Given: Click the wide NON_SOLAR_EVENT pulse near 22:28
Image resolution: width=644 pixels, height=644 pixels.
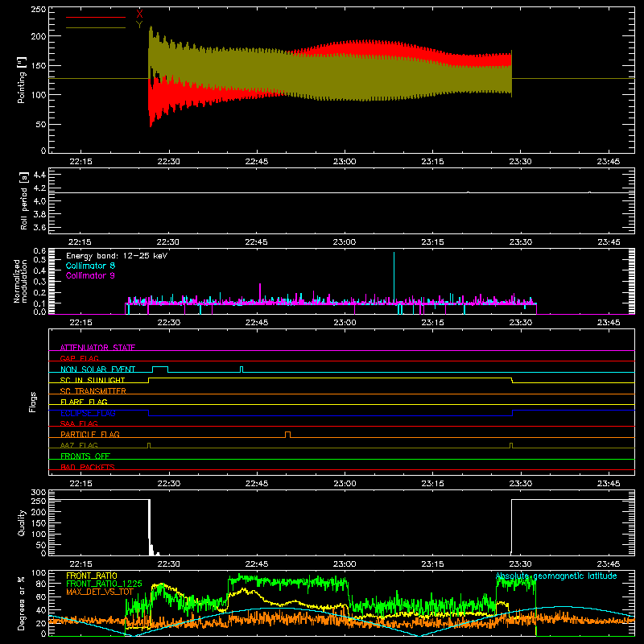Looking at the screenshot, I should 160,369.
